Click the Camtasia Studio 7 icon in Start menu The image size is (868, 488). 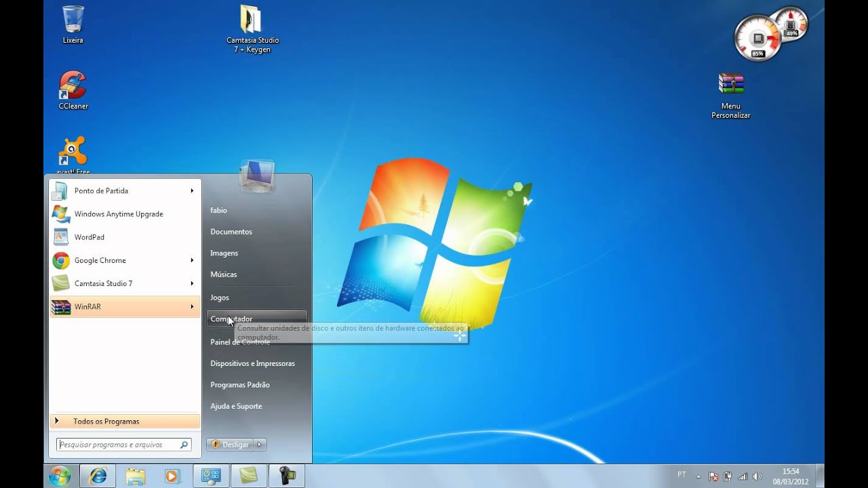coord(61,283)
